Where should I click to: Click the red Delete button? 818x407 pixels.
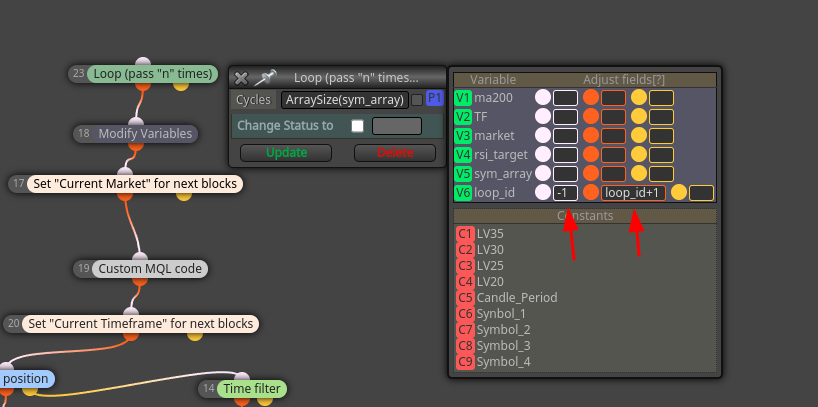pyautogui.click(x=395, y=153)
